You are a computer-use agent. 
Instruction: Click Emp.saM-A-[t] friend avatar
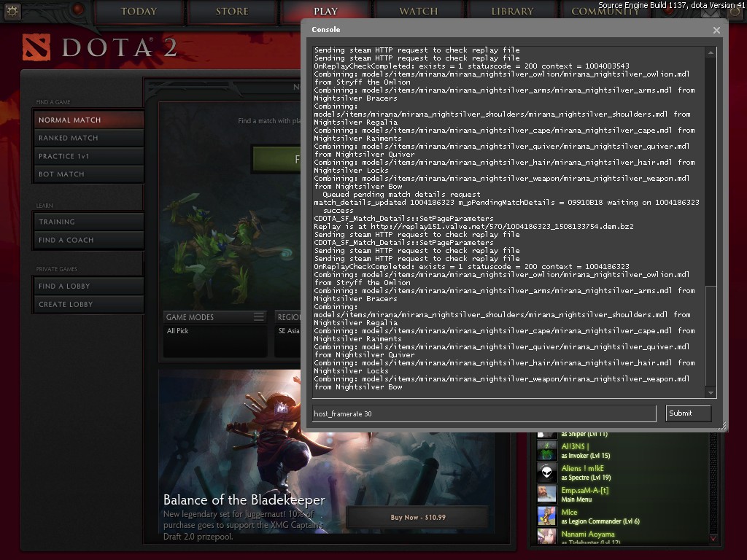pyautogui.click(x=546, y=494)
